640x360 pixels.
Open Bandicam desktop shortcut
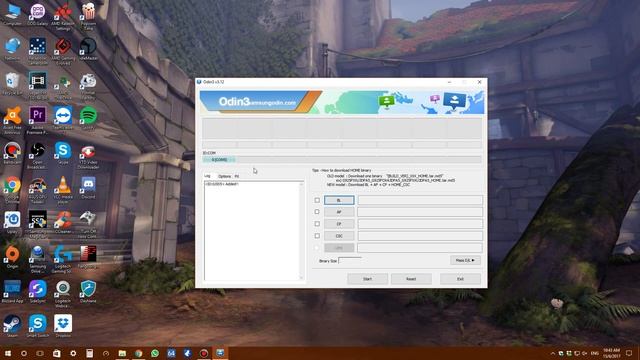12,153
